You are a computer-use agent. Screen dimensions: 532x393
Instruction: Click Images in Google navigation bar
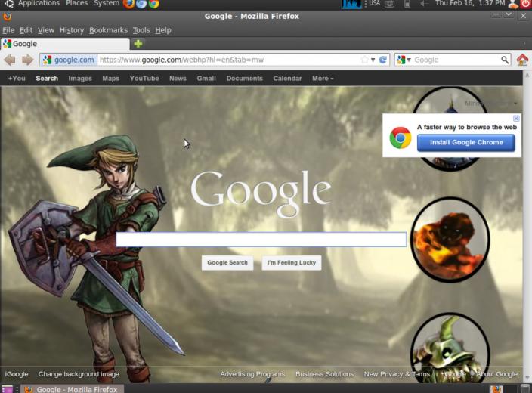[x=80, y=79]
